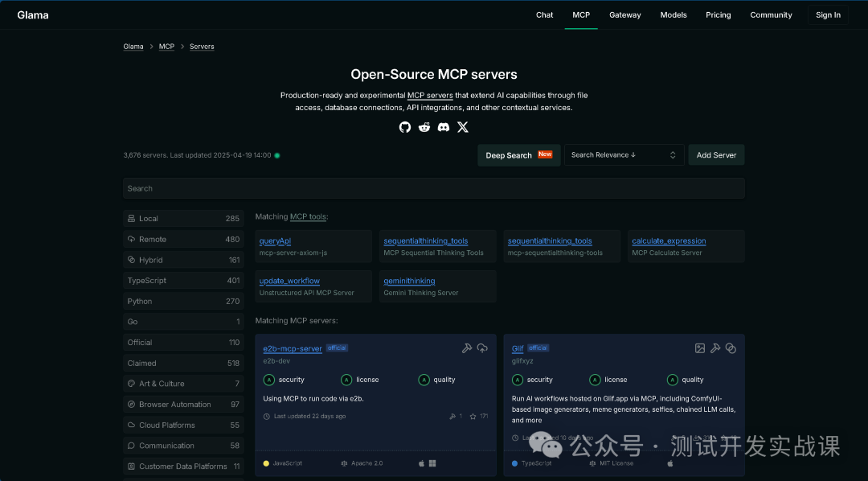Open the geminithinking tool link

409,281
